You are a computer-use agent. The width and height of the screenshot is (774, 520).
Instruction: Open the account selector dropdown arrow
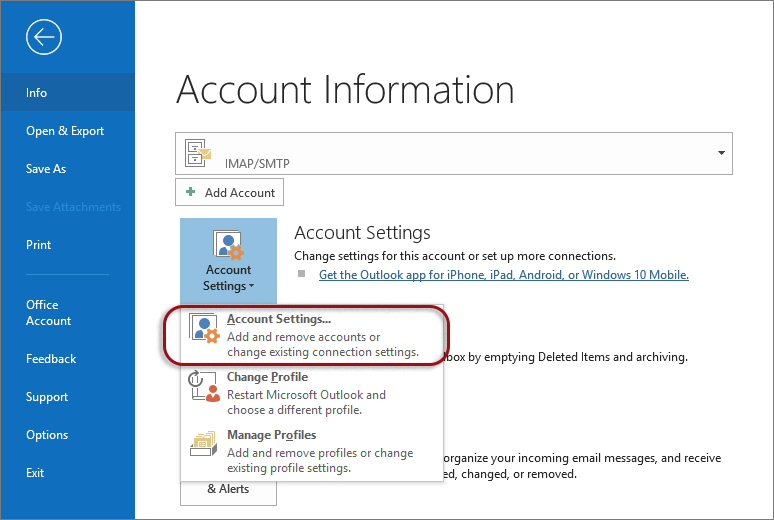[x=721, y=153]
